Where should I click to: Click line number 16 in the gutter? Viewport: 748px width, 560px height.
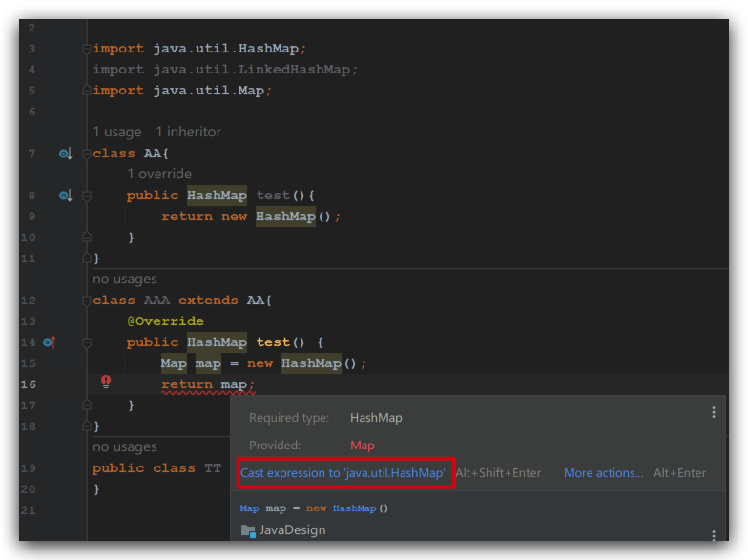point(29,384)
